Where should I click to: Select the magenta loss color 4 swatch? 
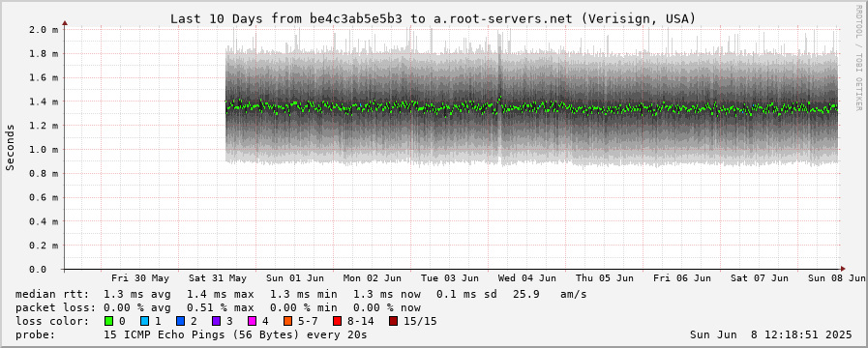[252, 321]
